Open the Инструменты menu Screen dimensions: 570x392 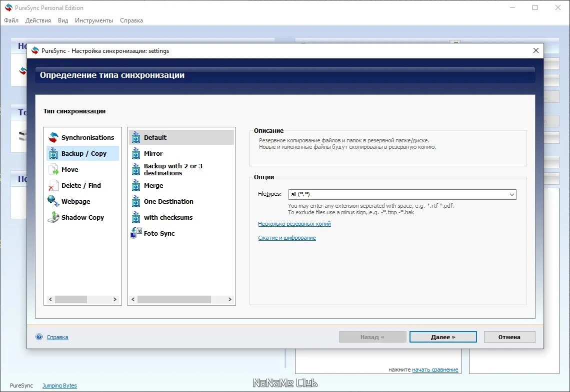click(x=94, y=20)
